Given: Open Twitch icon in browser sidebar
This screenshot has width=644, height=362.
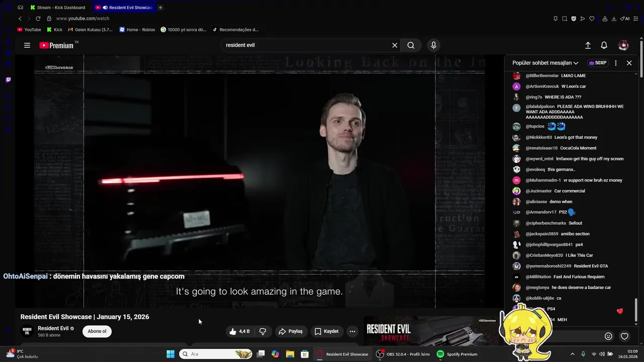Looking at the screenshot, I should tap(8, 79).
